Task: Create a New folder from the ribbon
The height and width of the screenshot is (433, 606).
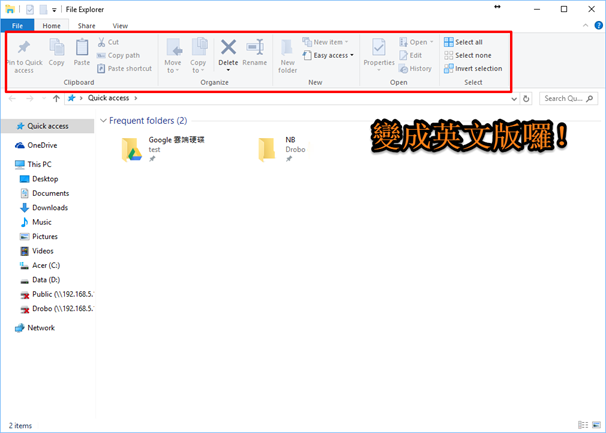Action: [x=288, y=54]
